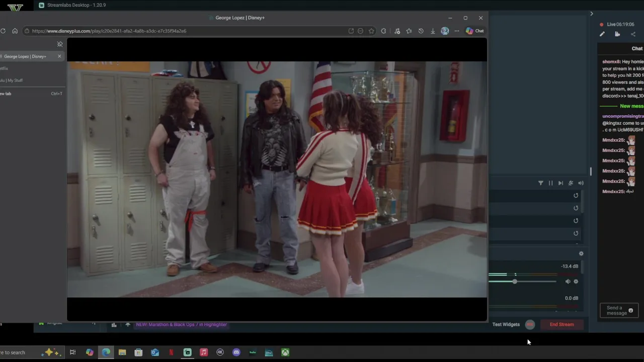
Task: Open the filter funnel in recent events
Action: point(540,183)
